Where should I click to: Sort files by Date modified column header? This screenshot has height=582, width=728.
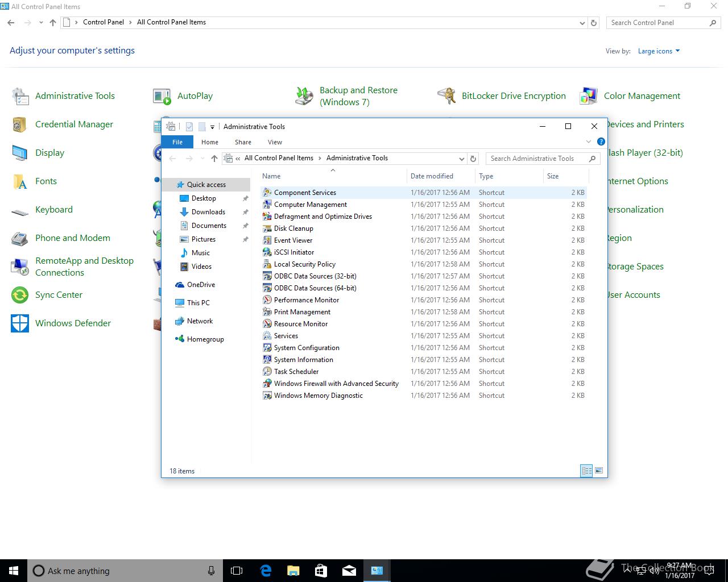point(441,176)
